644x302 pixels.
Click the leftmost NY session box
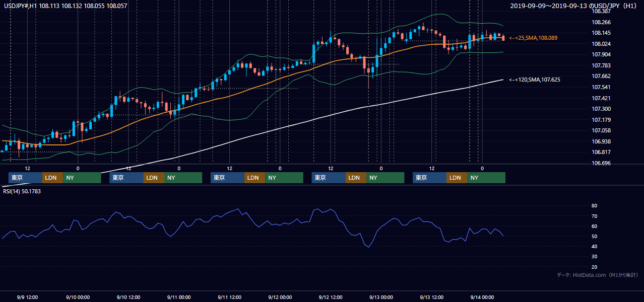[82, 178]
